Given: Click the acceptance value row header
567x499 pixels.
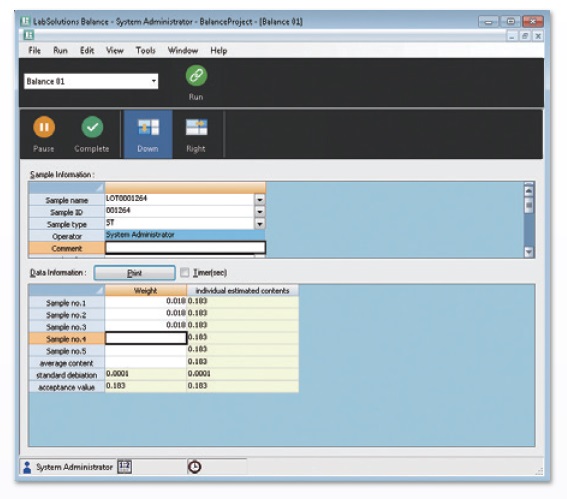Looking at the screenshot, I should click(67, 387).
